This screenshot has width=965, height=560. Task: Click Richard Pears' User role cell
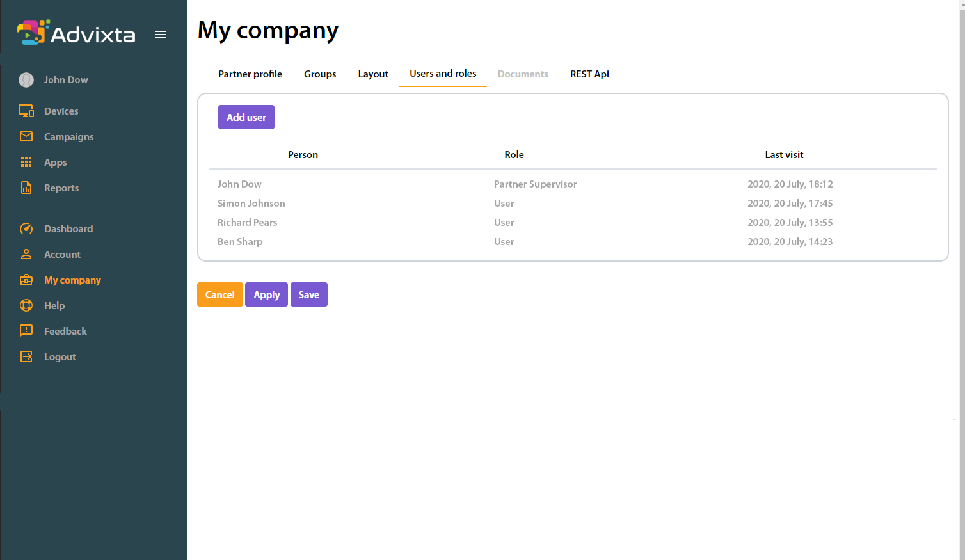click(504, 223)
